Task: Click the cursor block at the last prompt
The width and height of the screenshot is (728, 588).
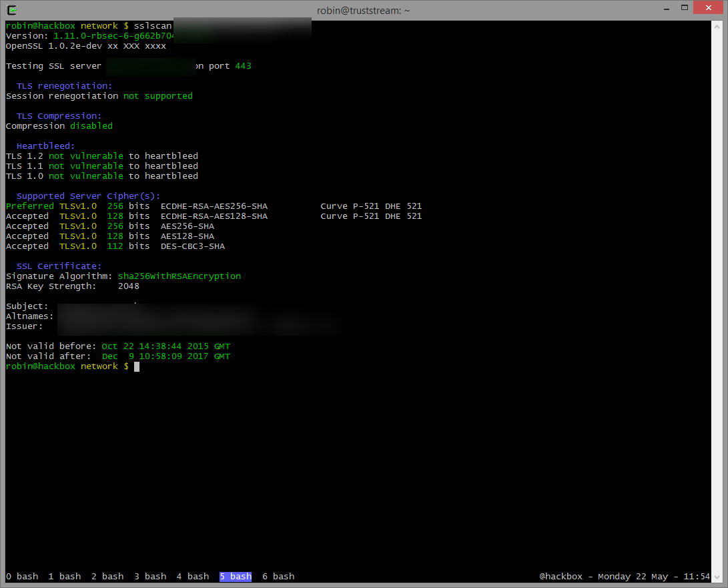Action: [x=137, y=366]
